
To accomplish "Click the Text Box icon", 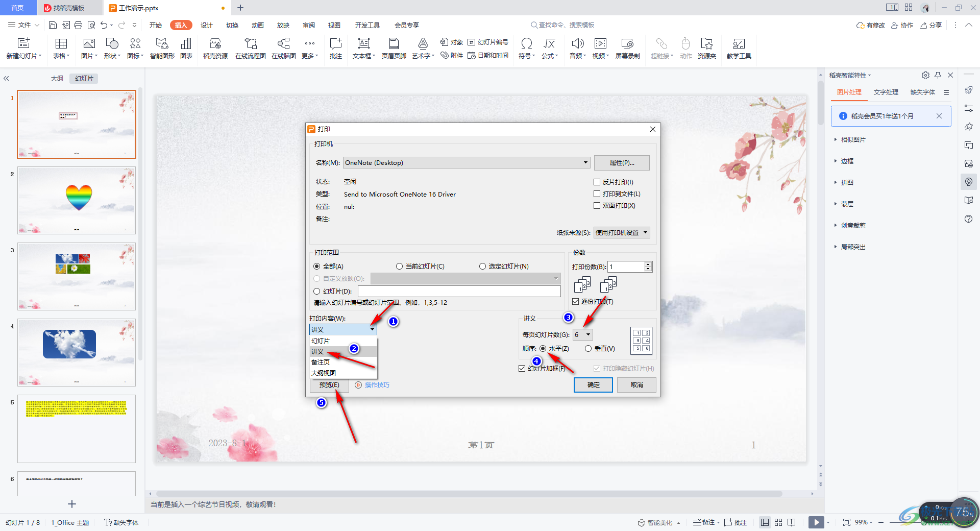I will point(363,43).
